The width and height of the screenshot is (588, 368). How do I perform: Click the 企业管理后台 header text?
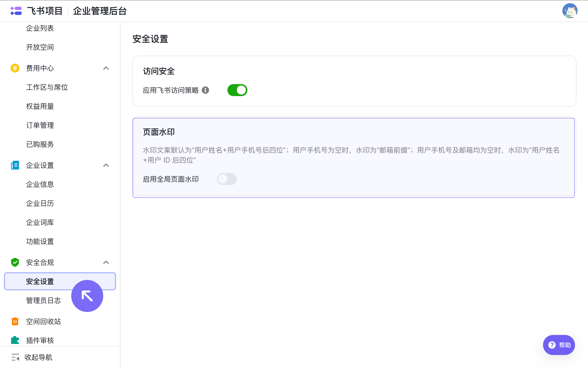click(x=100, y=11)
